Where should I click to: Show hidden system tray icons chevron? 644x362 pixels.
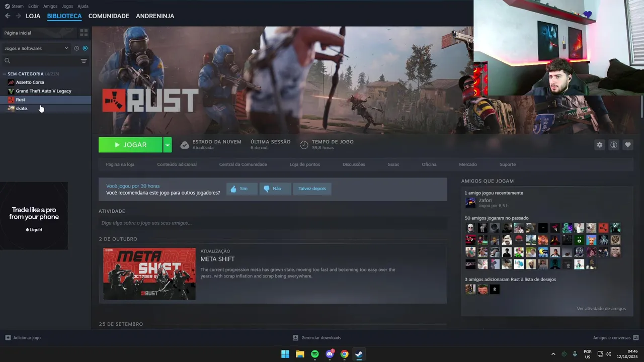(553, 354)
